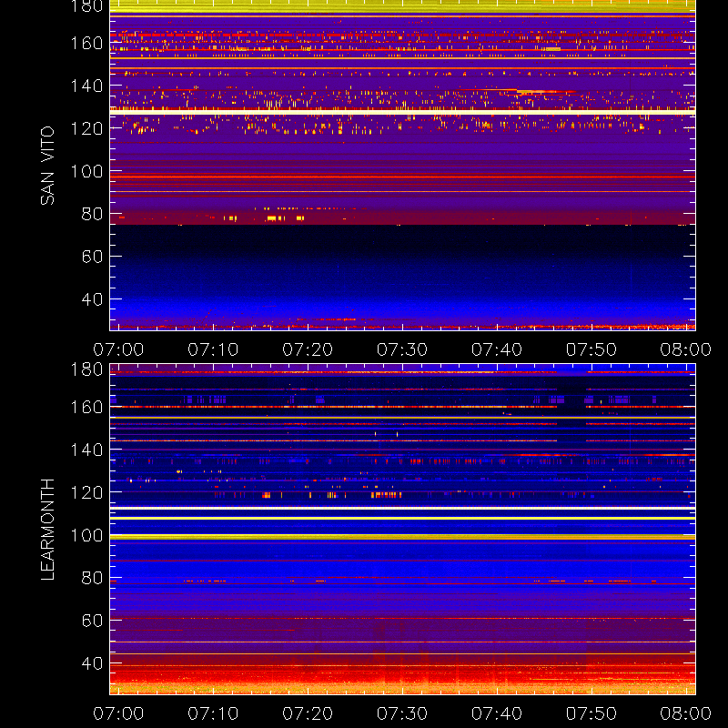Click Learmonth plot's 100 frequency label
Viewport: 728px width, 728px height.
coord(86,535)
